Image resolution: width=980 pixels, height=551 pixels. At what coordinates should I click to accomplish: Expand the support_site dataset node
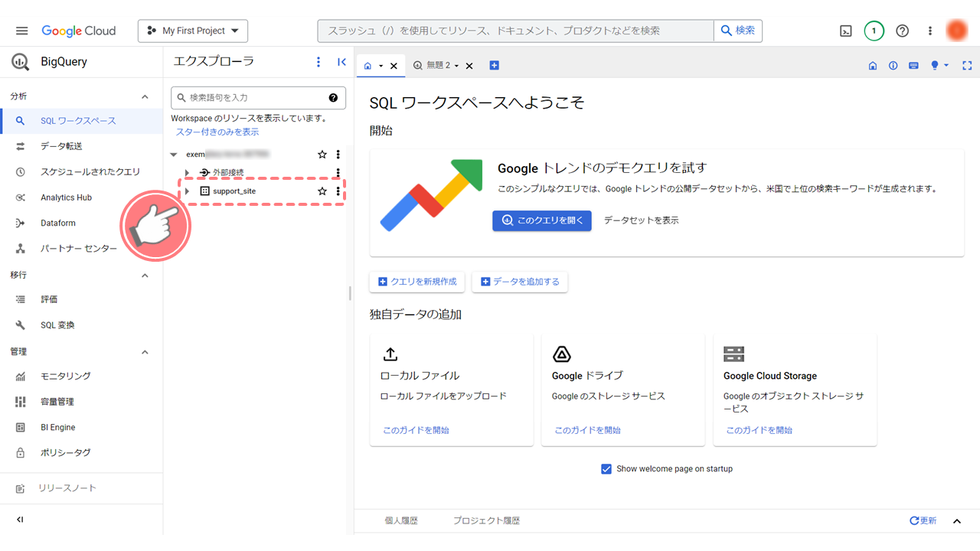click(x=187, y=191)
